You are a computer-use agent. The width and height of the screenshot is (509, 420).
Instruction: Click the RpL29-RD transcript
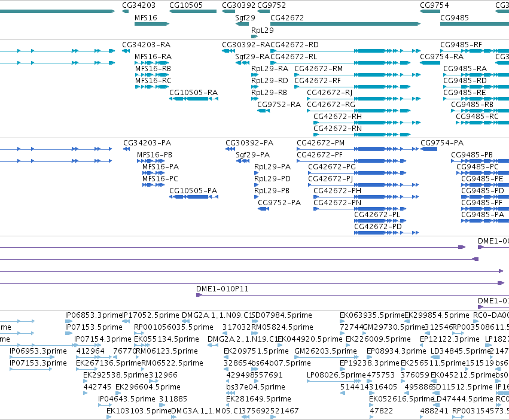[270, 81]
